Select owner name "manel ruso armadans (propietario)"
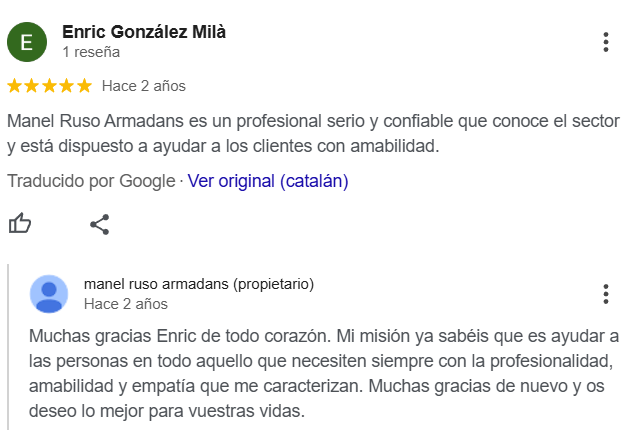Image resolution: width=630 pixels, height=430 pixels. (x=198, y=284)
